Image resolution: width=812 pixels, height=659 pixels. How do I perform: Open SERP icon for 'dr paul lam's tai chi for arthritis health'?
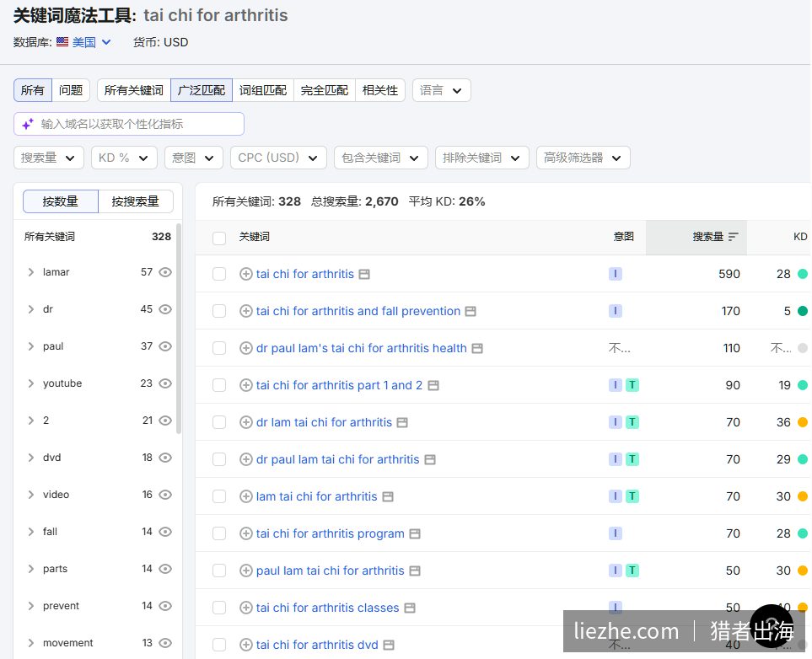(x=477, y=348)
